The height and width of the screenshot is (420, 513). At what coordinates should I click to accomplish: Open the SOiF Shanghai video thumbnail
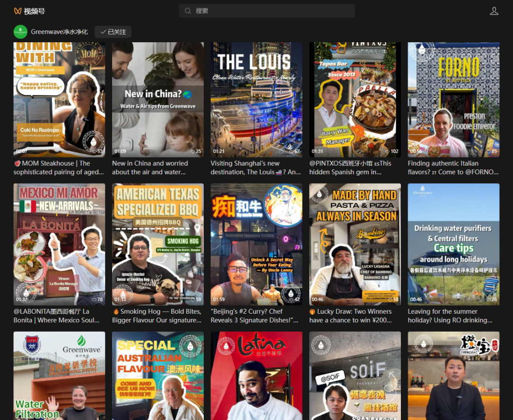(x=355, y=375)
